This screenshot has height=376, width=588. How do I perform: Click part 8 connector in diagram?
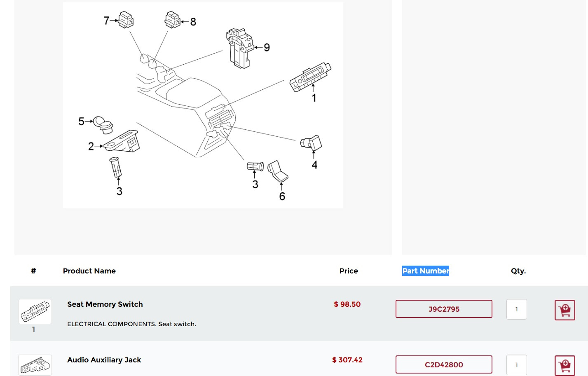[x=172, y=20]
